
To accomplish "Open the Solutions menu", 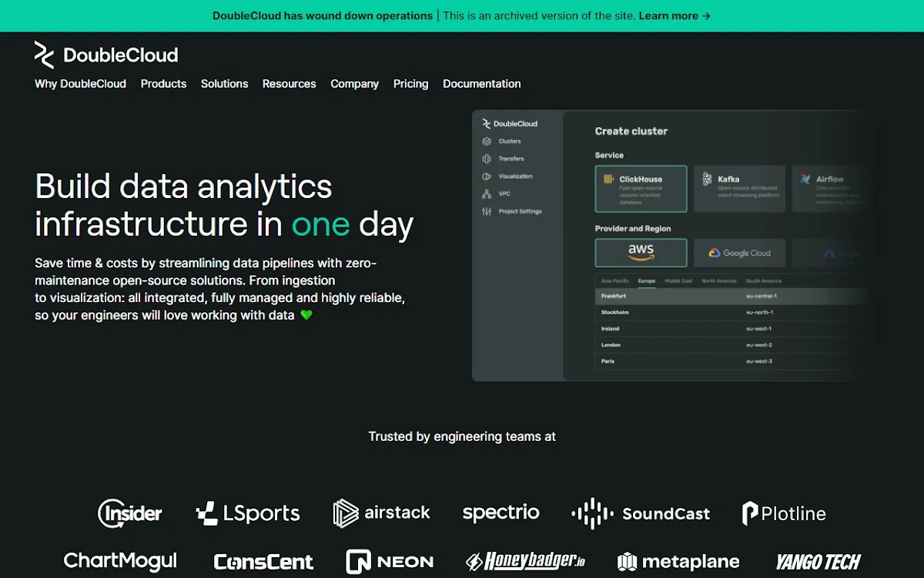I will 224,84.
